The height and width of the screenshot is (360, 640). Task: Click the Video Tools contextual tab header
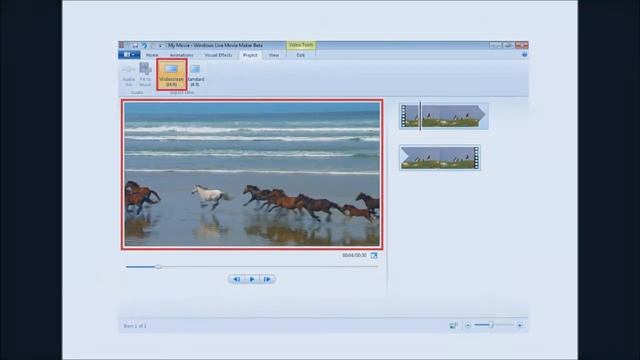pyautogui.click(x=301, y=45)
